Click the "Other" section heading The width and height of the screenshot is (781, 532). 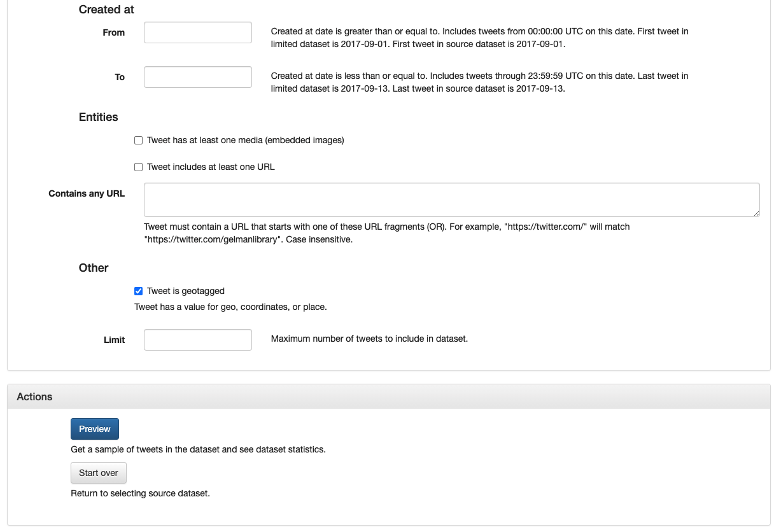click(93, 268)
